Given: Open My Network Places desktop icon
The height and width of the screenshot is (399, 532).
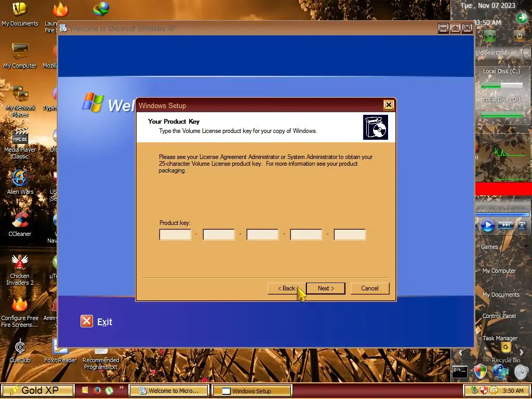Looking at the screenshot, I should click(x=20, y=101).
